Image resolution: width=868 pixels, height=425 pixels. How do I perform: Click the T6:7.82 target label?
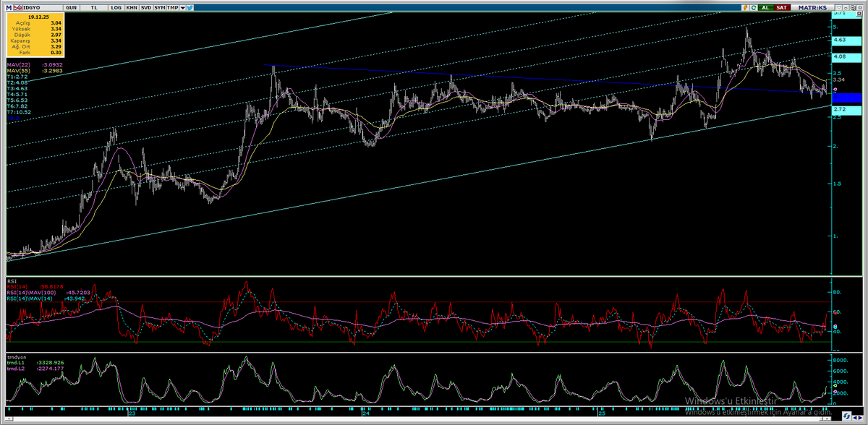[17, 106]
